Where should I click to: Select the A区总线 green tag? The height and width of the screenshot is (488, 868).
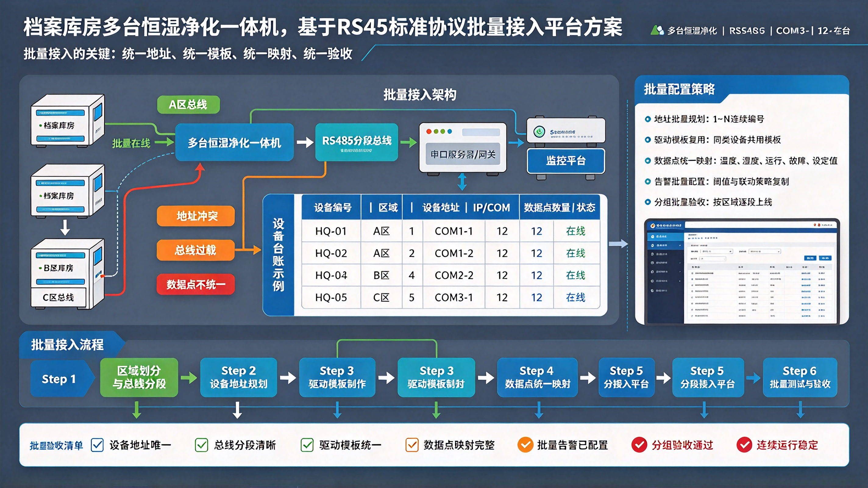coord(188,105)
